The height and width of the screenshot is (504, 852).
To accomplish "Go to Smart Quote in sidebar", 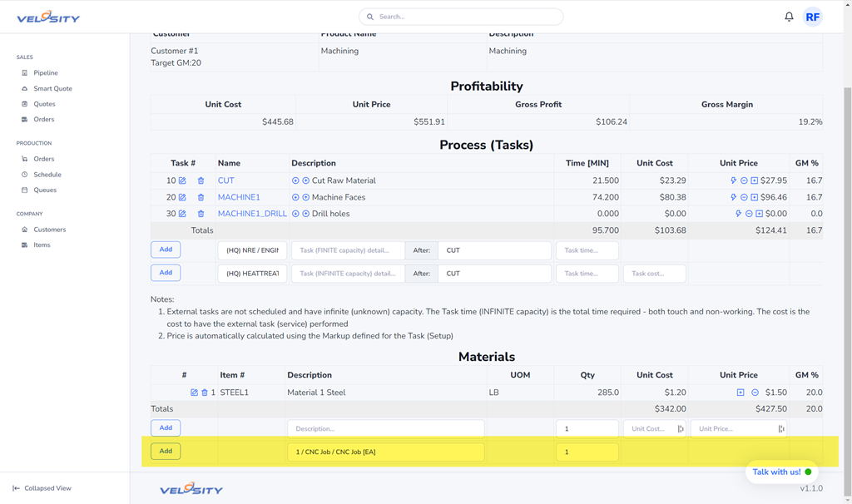I will click(x=52, y=88).
